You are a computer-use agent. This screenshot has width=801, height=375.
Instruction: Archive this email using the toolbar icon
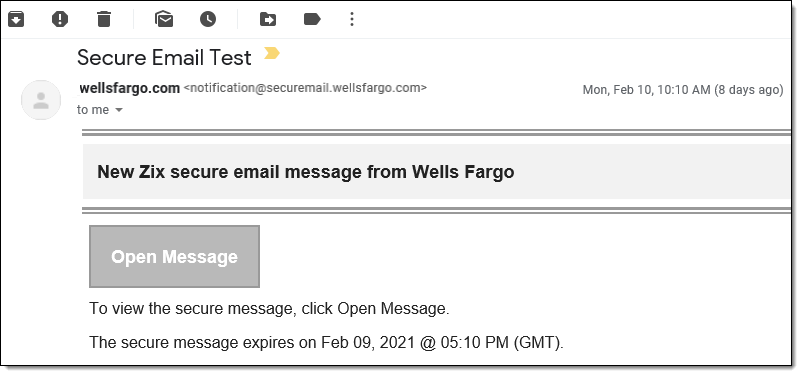tap(16, 19)
